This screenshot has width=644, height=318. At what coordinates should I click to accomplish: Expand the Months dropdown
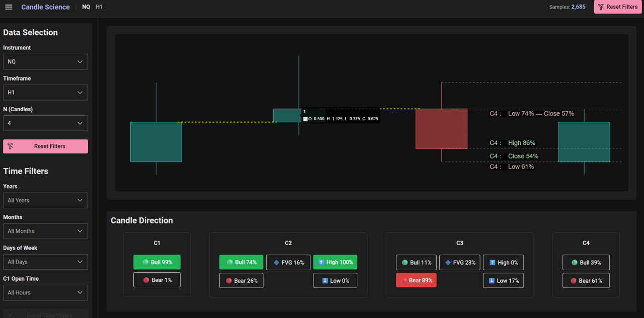pos(45,231)
